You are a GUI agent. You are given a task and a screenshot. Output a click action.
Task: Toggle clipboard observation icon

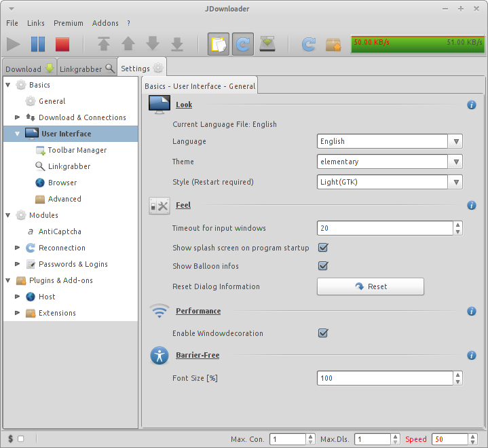click(x=219, y=44)
